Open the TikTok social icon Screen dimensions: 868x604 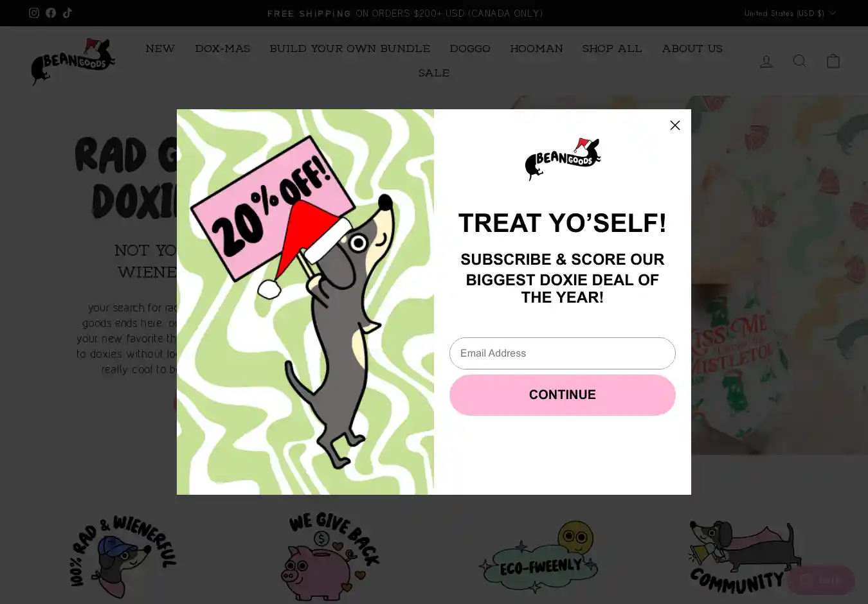68,13
